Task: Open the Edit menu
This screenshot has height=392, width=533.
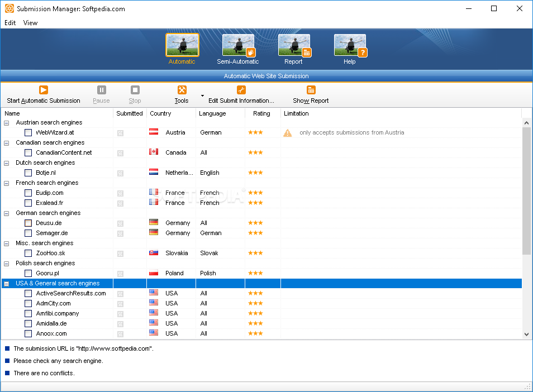Action: point(10,23)
